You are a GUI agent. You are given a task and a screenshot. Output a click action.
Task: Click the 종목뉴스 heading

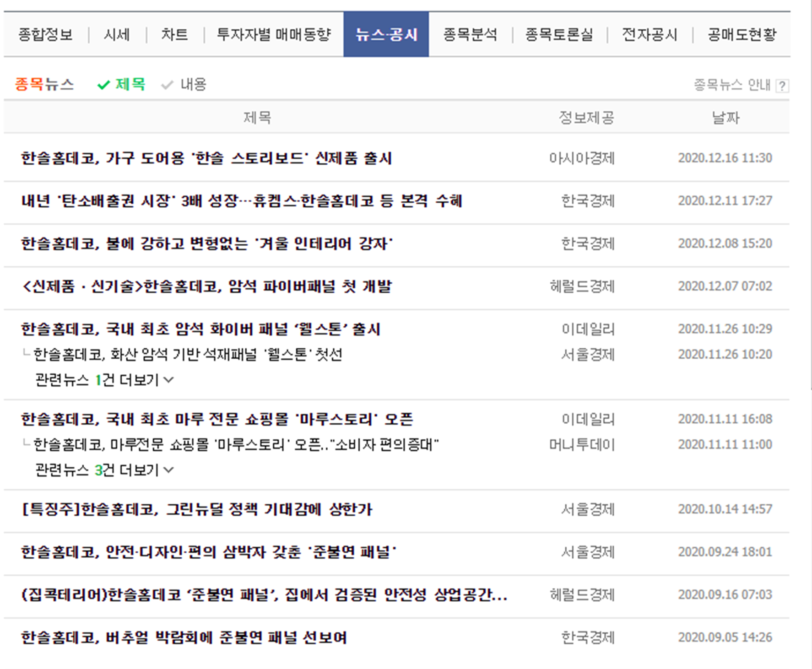point(44,84)
